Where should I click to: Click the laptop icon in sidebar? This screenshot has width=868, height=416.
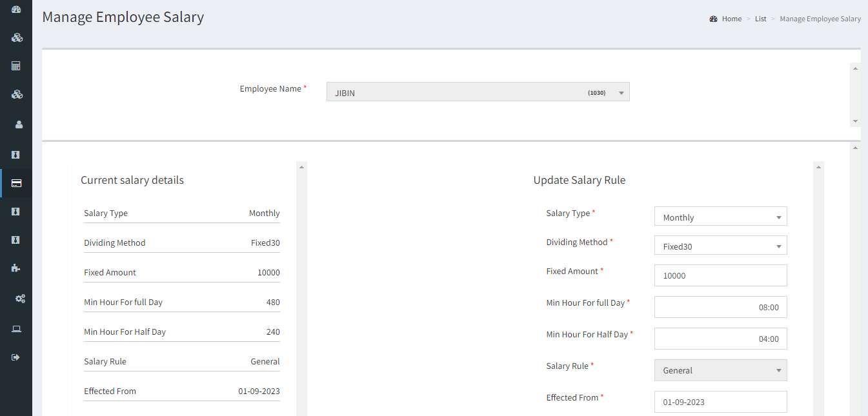[17, 329]
